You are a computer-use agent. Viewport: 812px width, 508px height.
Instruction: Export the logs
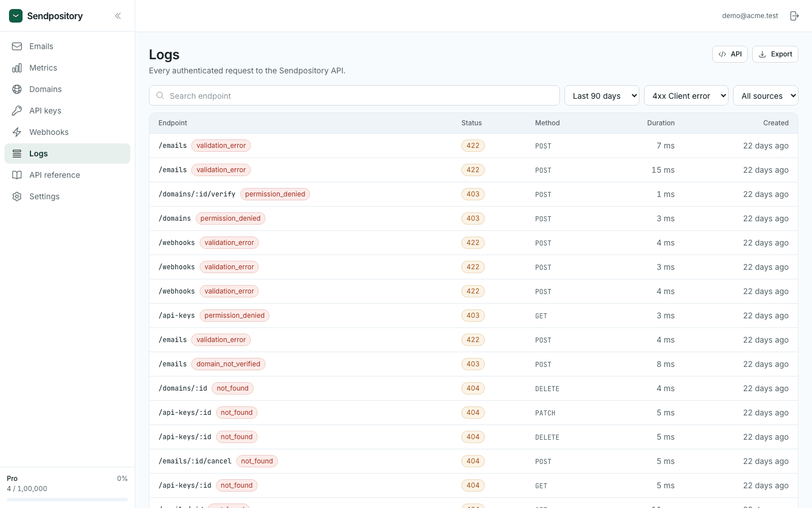775,54
